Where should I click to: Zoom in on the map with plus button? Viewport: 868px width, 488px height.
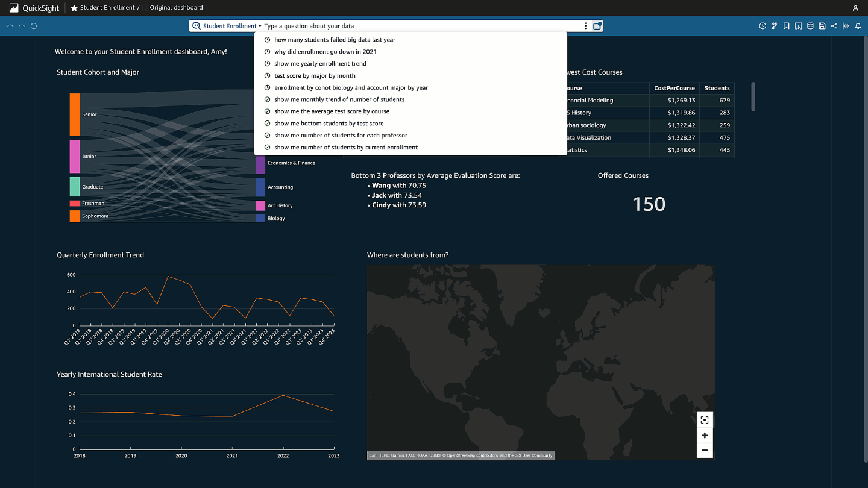705,435
